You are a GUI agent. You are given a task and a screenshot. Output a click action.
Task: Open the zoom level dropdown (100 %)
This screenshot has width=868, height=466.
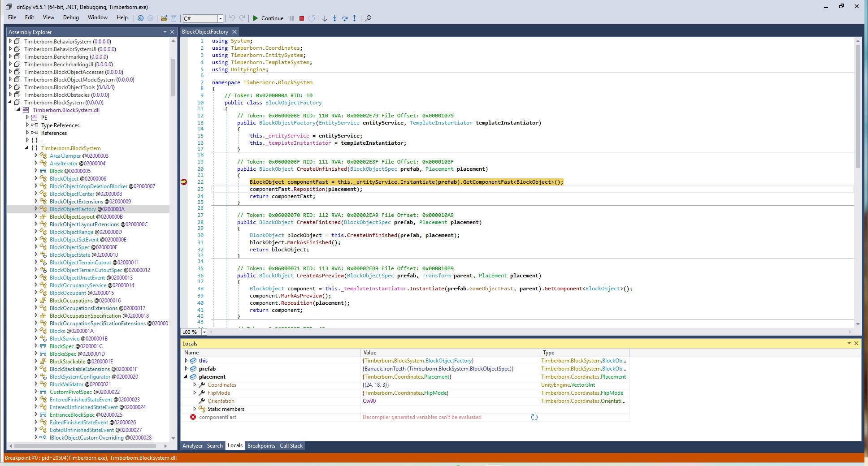(204, 332)
